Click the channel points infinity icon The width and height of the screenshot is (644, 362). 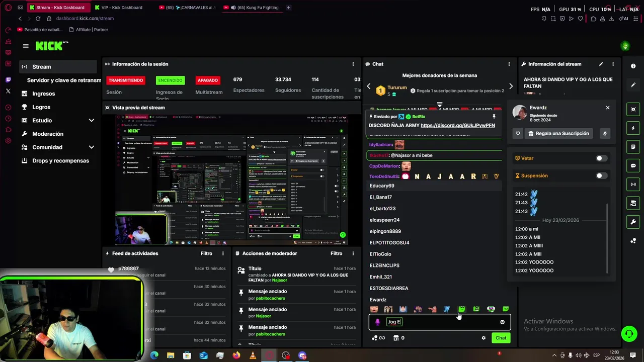click(378, 338)
